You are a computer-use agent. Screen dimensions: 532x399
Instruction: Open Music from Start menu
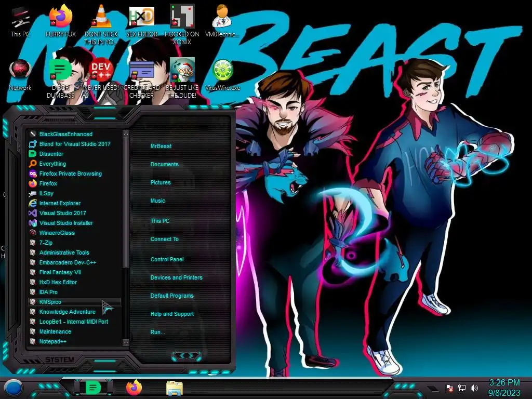click(x=158, y=201)
